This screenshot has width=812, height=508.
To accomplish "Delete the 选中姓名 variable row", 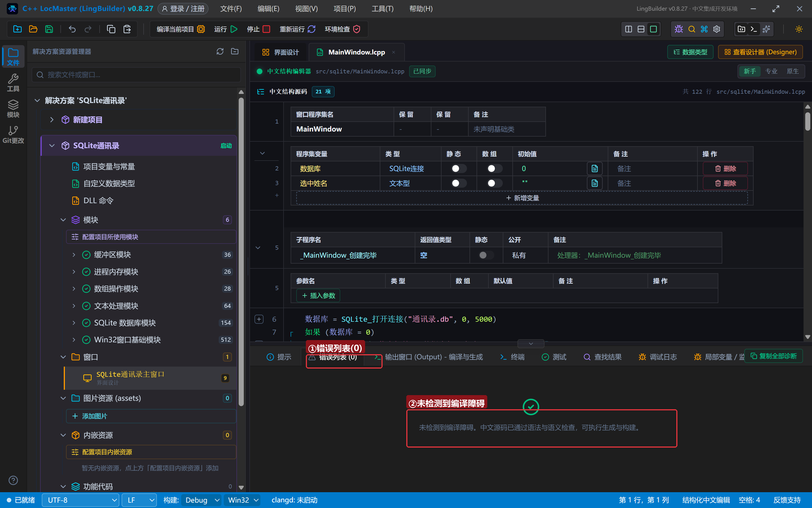I will click(725, 183).
